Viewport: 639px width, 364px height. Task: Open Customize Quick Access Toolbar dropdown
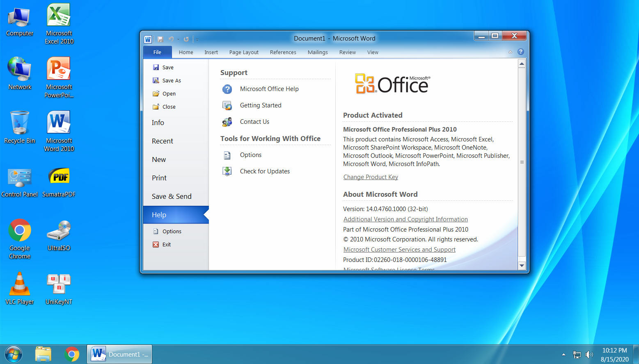[197, 40]
